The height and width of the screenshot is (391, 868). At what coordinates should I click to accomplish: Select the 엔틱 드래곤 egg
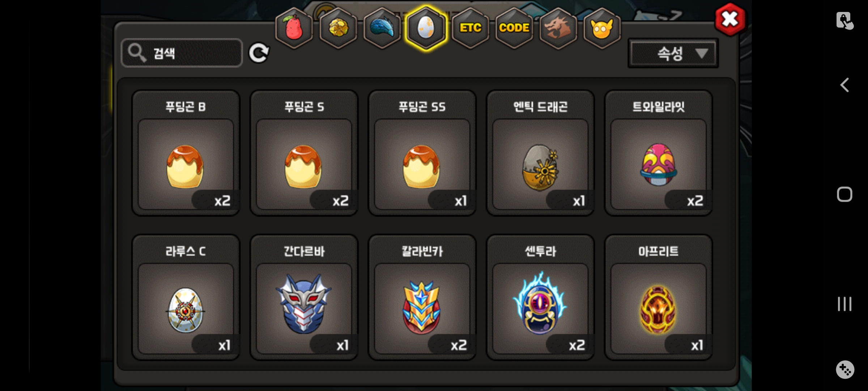[x=540, y=153]
